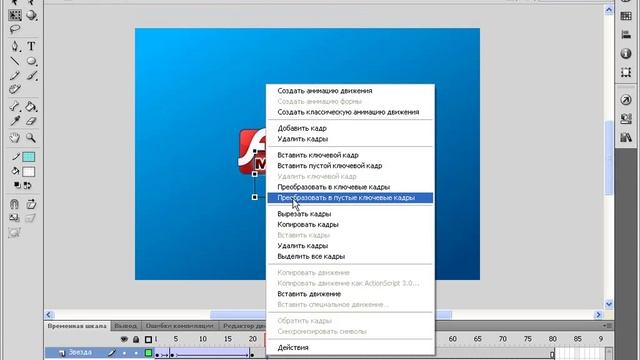Switch to the Ошибки компиляции tab
640x360 pixels.
(x=180, y=326)
